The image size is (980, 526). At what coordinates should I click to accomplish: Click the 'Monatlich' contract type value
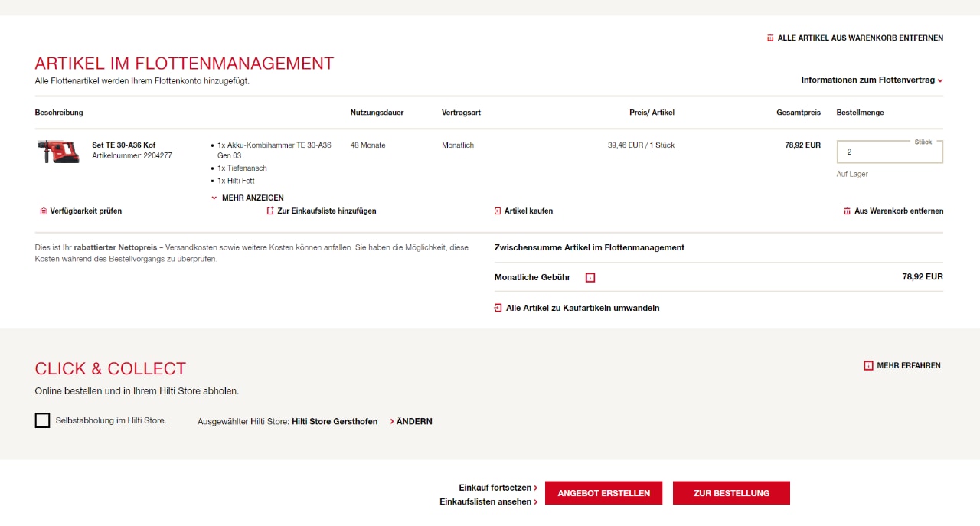(458, 145)
